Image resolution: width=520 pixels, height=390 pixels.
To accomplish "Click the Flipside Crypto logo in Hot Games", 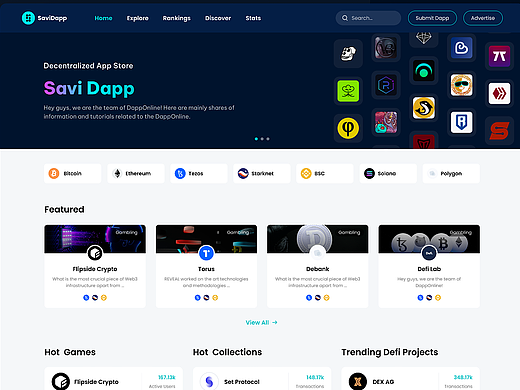I will click(61, 381).
